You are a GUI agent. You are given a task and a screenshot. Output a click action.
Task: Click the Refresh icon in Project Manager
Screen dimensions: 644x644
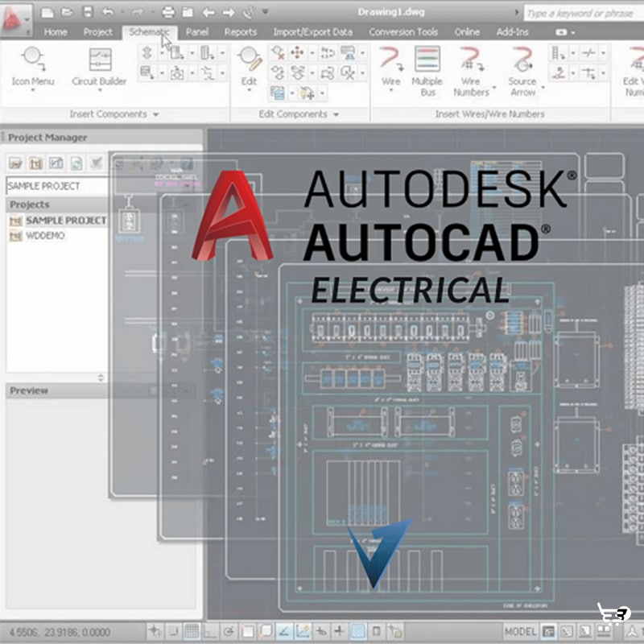click(x=76, y=163)
